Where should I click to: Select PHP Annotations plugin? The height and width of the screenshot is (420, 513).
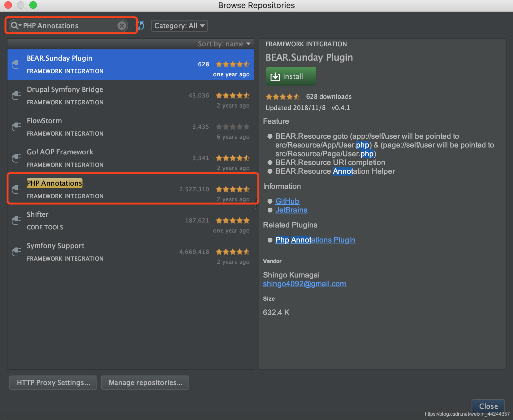click(x=131, y=189)
